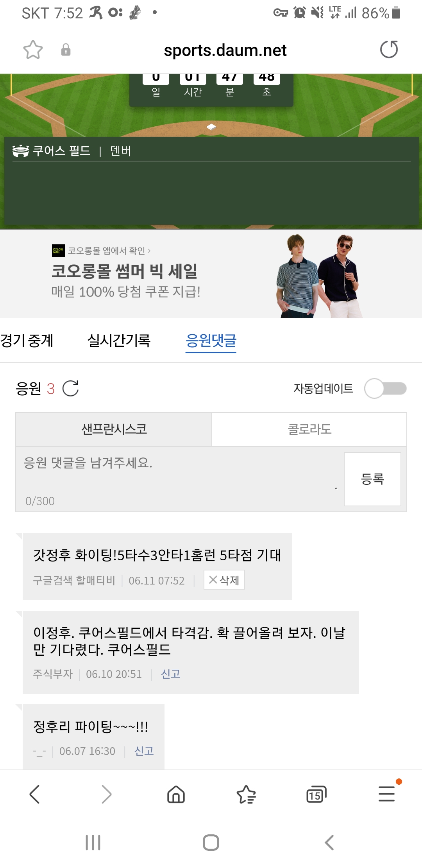Open the tab switcher showing 15 tabs
422x868 pixels.
click(316, 794)
